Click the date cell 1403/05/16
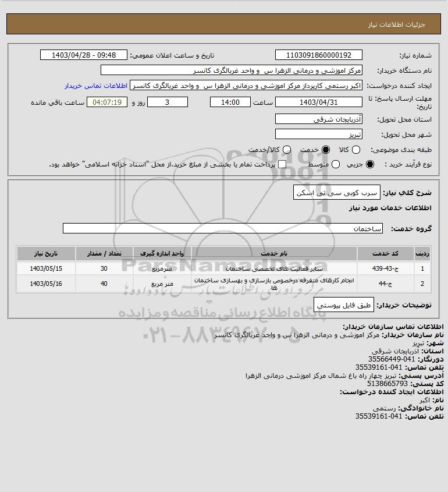The image size is (448, 492). click(x=46, y=284)
